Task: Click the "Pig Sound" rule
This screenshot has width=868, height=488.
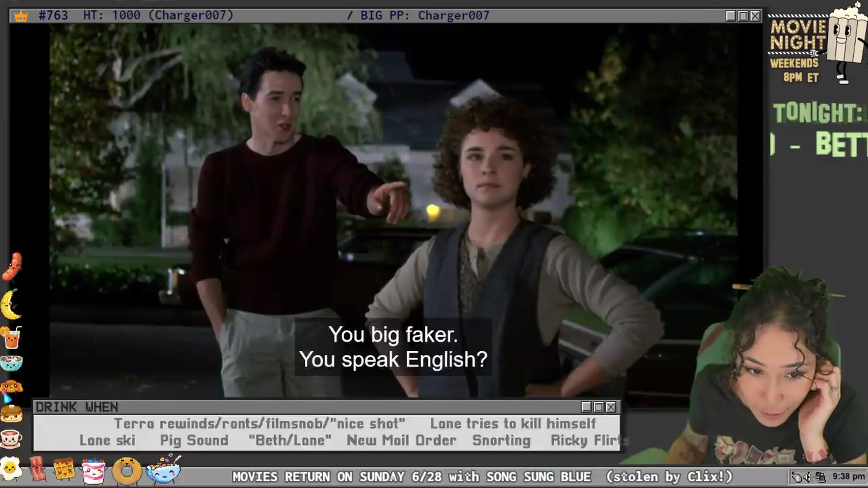Action: click(x=194, y=441)
